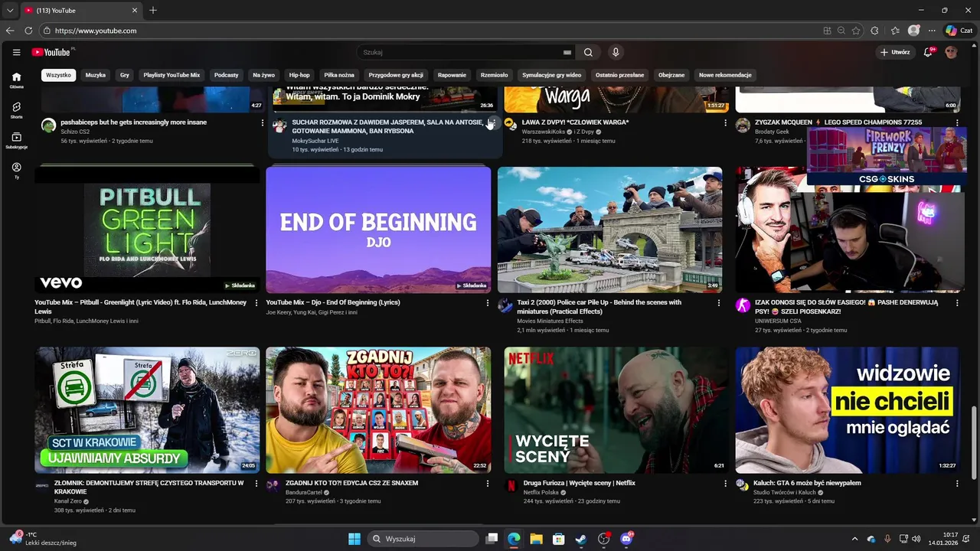Viewport: 980px width, 551px height.
Task: Select the Muzyka filter chip
Action: [x=96, y=75]
